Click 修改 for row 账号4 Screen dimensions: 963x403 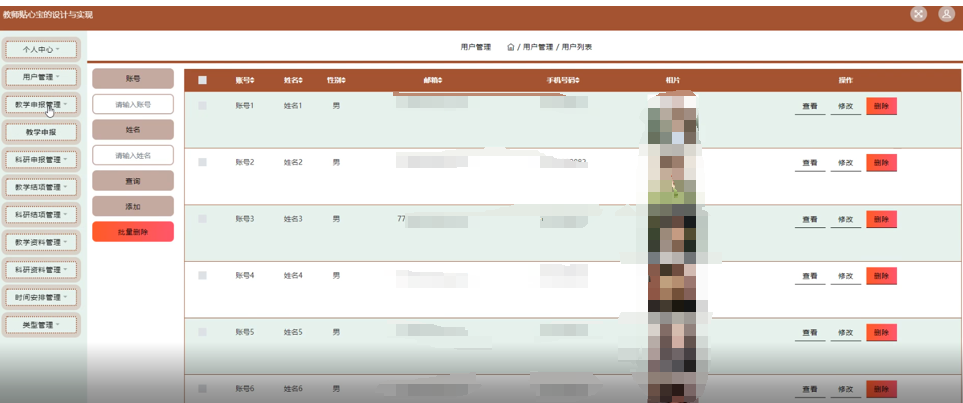pyautogui.click(x=846, y=276)
